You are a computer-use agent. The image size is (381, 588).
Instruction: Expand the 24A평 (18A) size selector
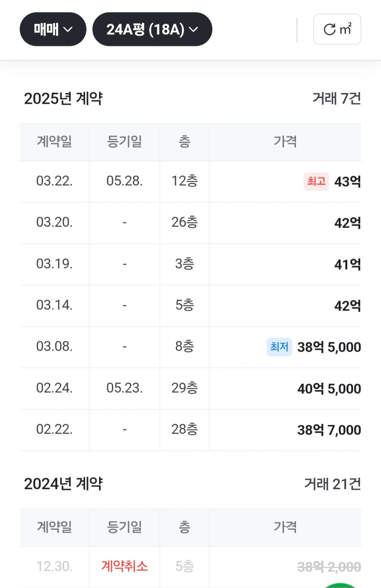pyautogui.click(x=152, y=29)
